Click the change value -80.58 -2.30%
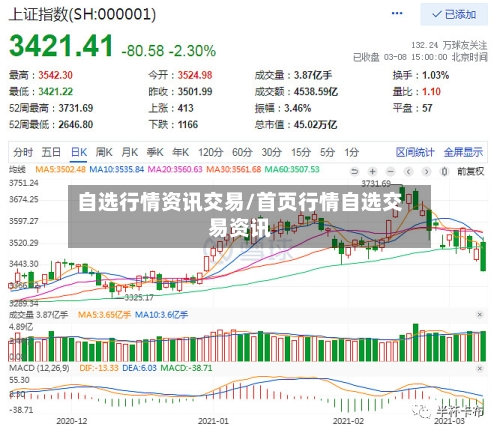 (x=169, y=51)
